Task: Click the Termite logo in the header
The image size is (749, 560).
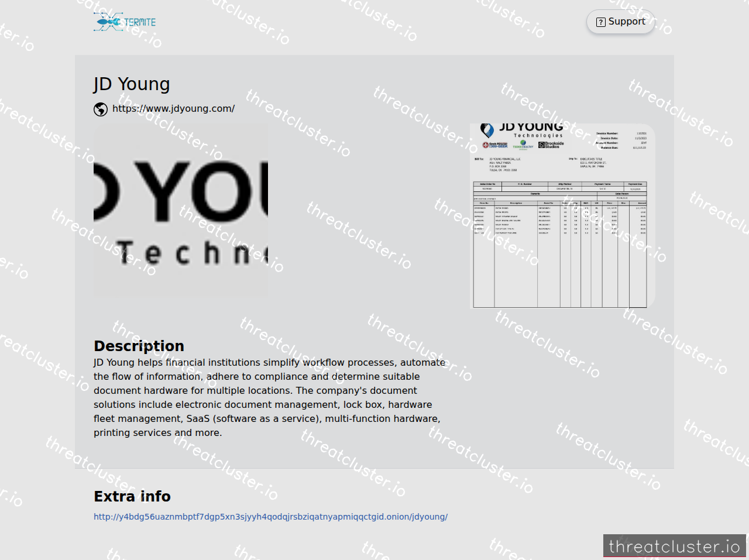Action: pos(125,22)
